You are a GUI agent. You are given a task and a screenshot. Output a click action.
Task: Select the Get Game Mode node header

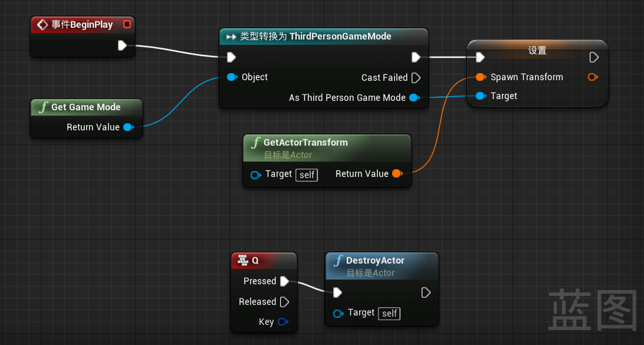point(86,107)
